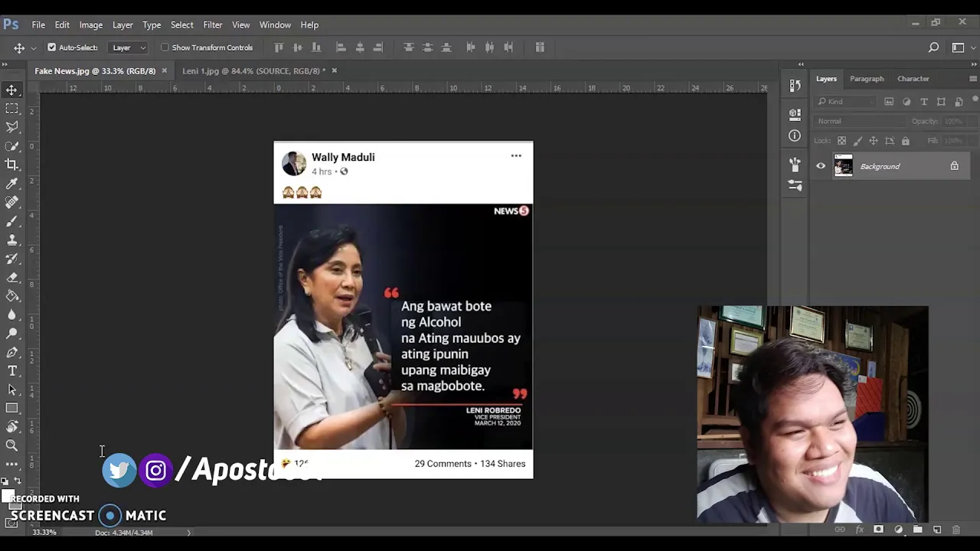
Task: Open the Properties panel icon
Action: (x=795, y=115)
